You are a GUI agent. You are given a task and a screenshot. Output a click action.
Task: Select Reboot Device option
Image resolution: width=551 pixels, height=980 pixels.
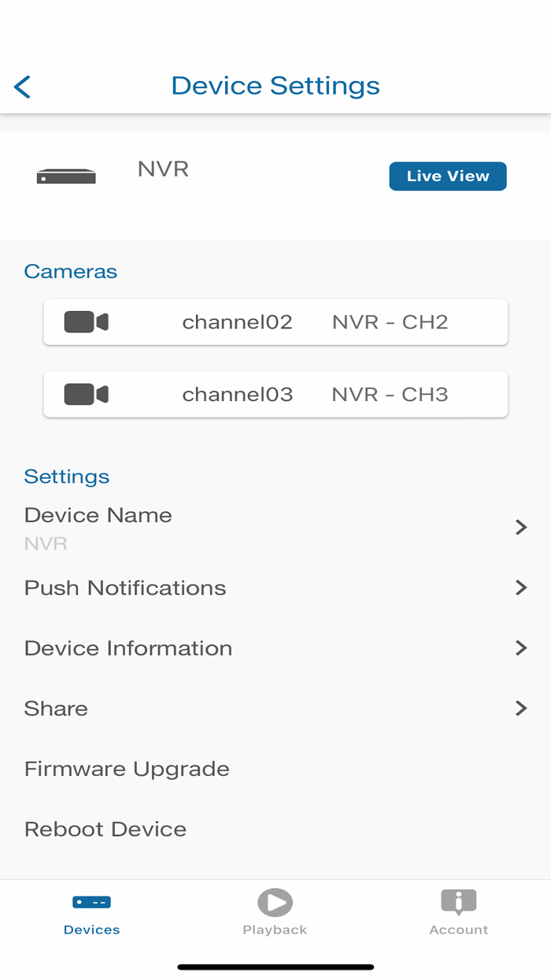[x=105, y=829]
